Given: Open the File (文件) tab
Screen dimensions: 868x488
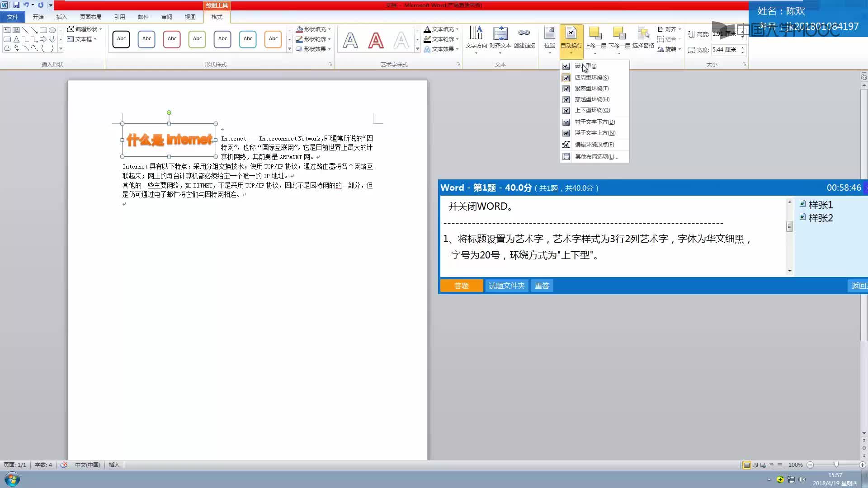Looking at the screenshot, I should (13, 17).
